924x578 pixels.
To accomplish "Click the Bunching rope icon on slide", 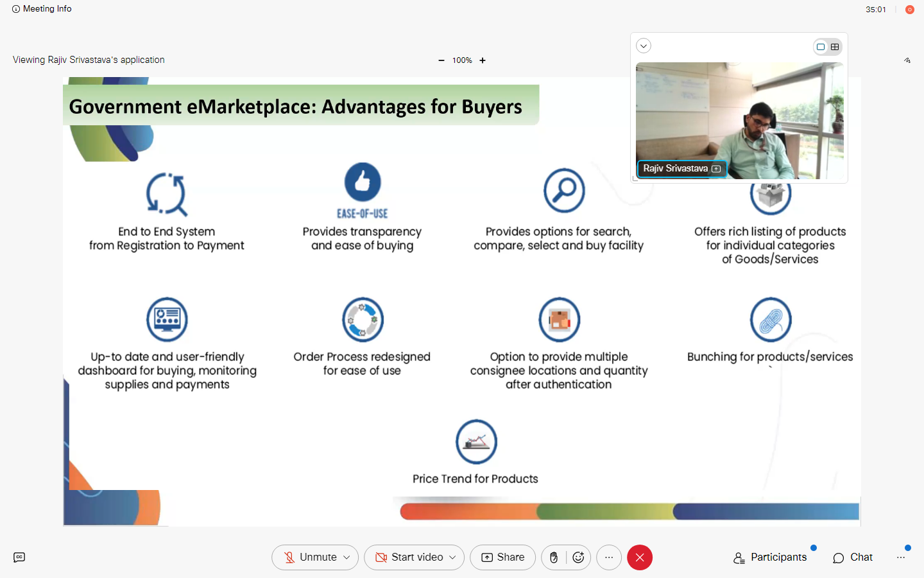I will tap(771, 320).
